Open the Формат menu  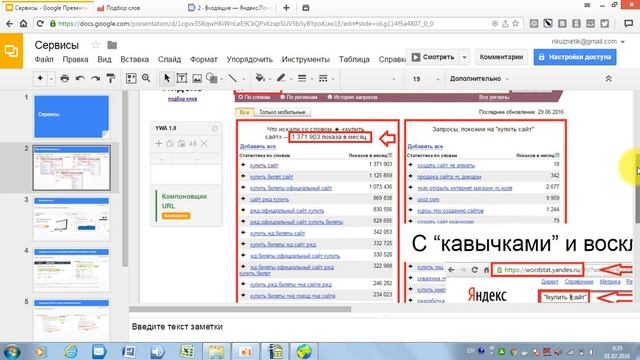204,60
